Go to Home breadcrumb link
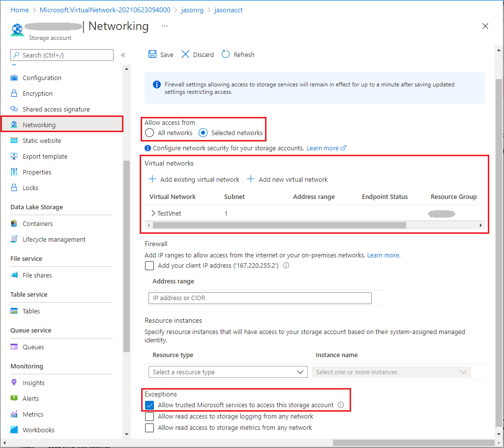 click(x=20, y=10)
